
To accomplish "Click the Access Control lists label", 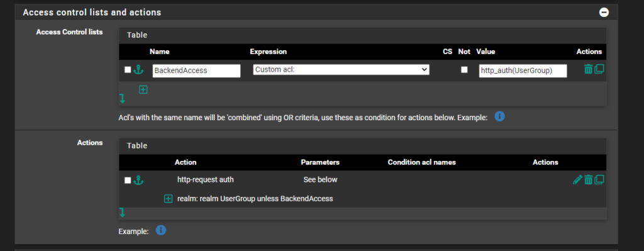I will 69,31.
